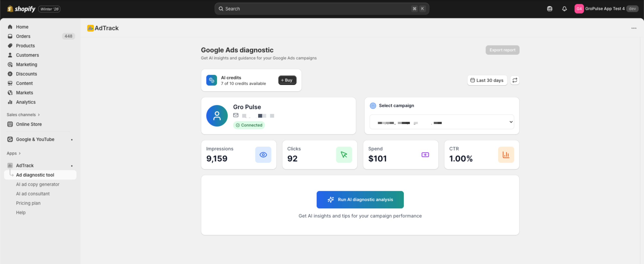Screen dimensions: 644x264
Task: Click Run AI diagnostic analysis button
Action: coord(360,200)
